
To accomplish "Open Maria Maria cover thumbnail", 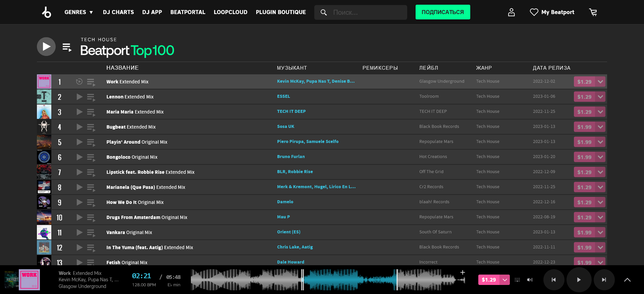I will [x=44, y=112].
